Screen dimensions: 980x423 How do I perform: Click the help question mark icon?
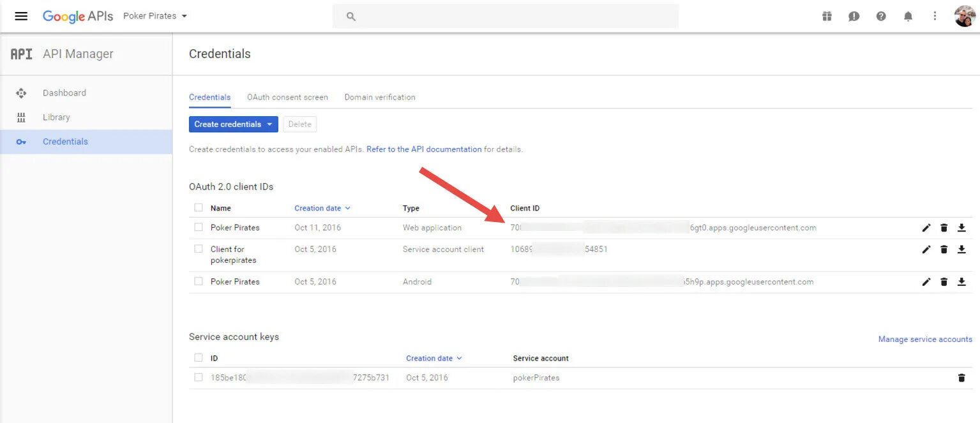coord(881,17)
